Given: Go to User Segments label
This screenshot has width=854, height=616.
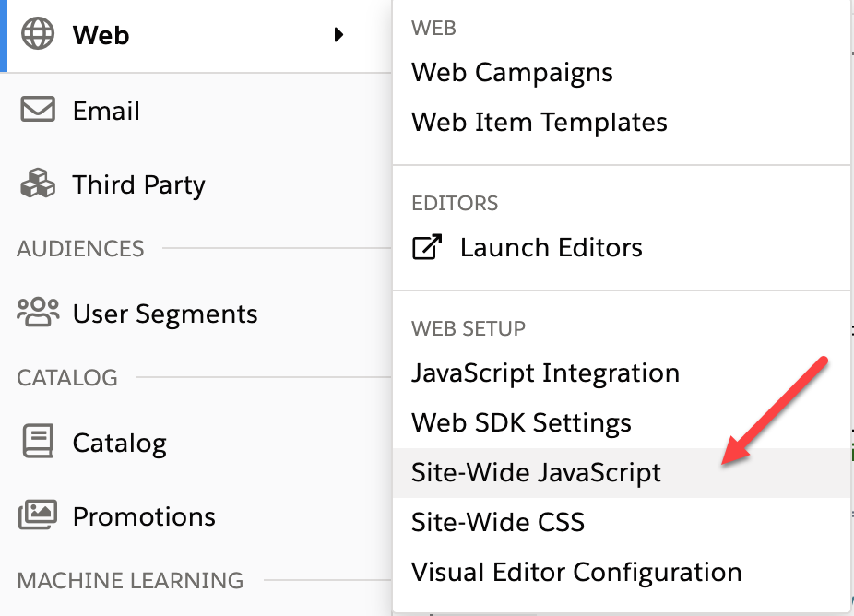Looking at the screenshot, I should (165, 314).
